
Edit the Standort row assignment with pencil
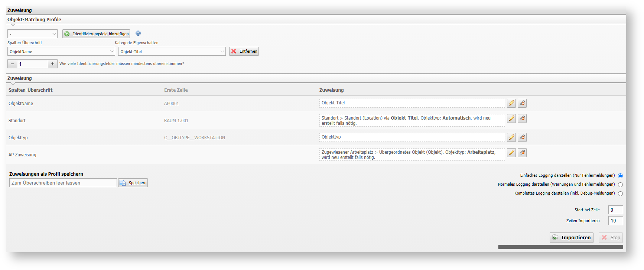[511, 118]
